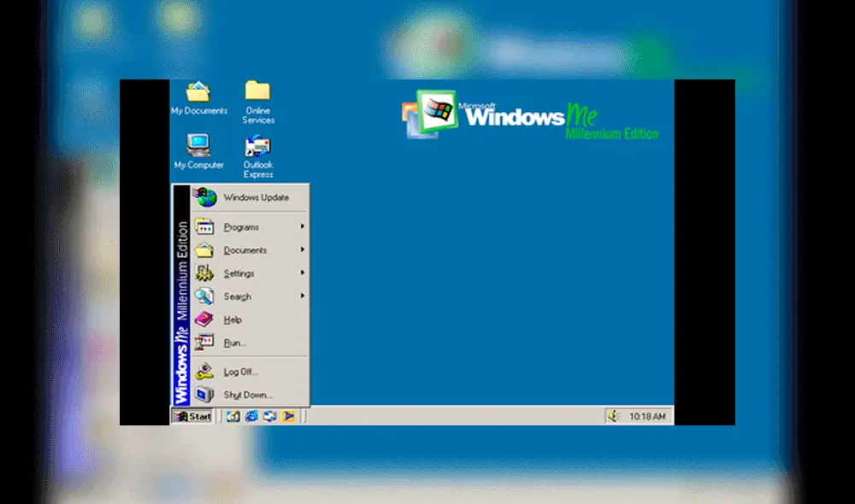Open Outlook Express from the desktop
Viewport: 855px width, 504px height.
click(x=257, y=147)
